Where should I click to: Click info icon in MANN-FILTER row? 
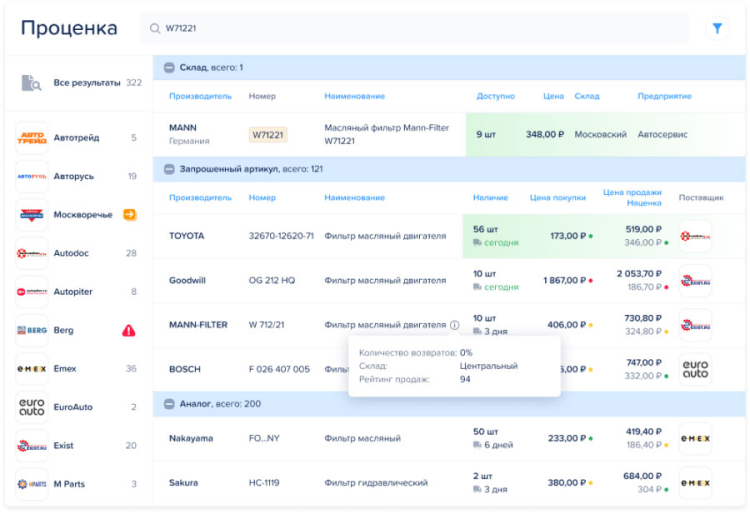454,325
